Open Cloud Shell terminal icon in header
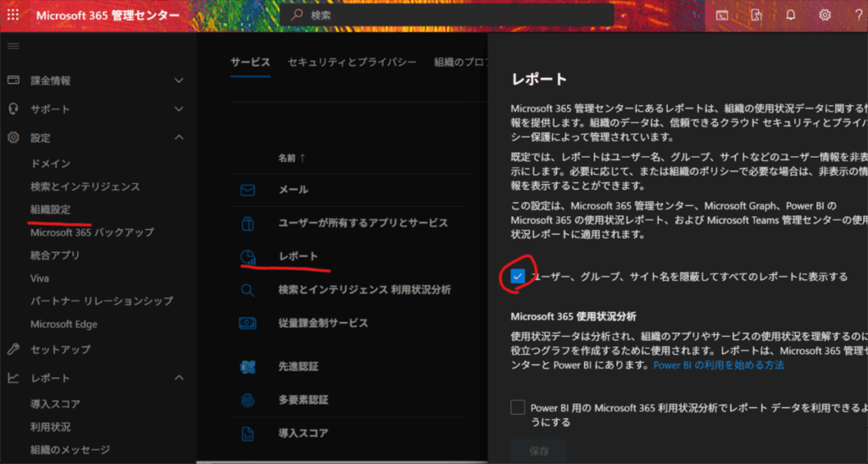This screenshot has height=464, width=868. pyautogui.click(x=722, y=15)
